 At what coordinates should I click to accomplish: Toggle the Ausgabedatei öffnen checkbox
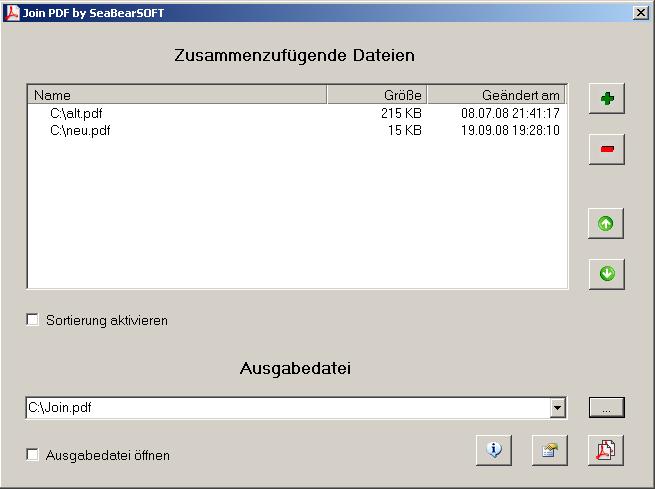pyautogui.click(x=33, y=455)
